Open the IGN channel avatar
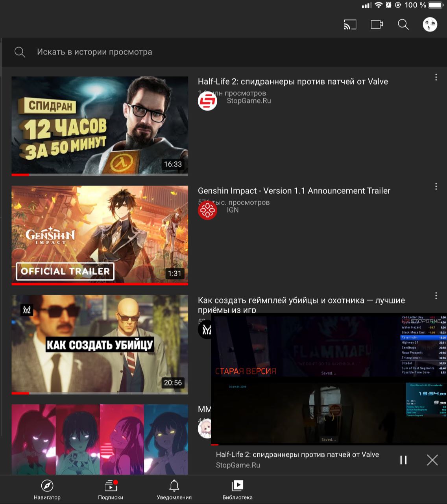Screen dimensions: 447x504 [207, 210]
